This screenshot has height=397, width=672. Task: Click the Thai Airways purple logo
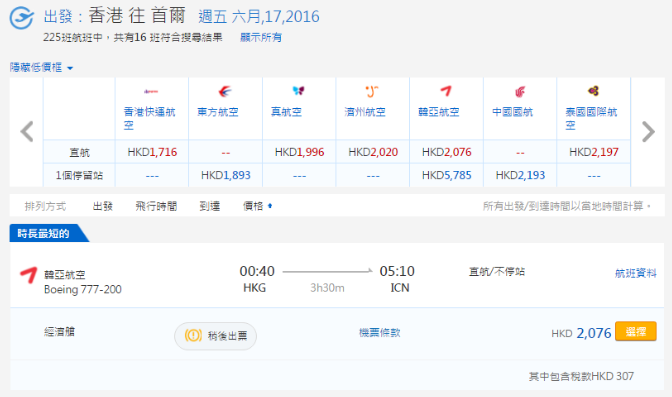coord(593,91)
